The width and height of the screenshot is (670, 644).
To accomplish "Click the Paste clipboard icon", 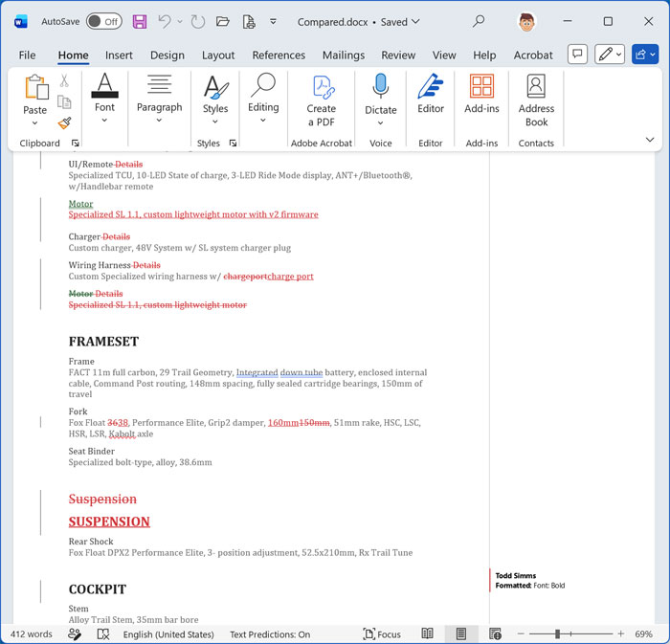I will pyautogui.click(x=35, y=87).
